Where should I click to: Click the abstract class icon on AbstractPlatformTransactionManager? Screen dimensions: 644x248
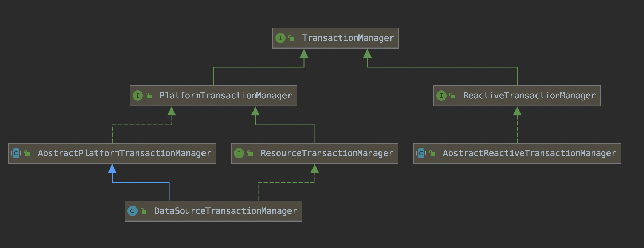tap(16, 153)
